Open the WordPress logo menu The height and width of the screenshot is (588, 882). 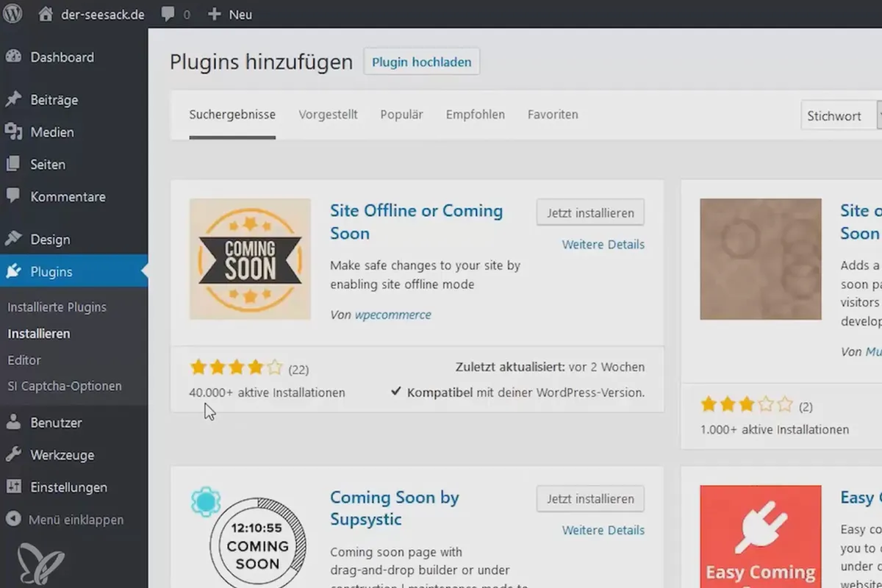click(14, 14)
